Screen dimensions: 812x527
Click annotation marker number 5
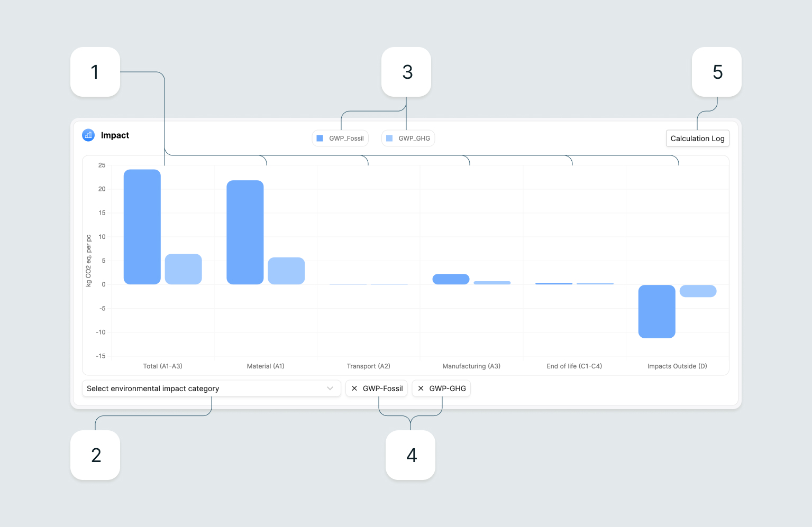717,72
